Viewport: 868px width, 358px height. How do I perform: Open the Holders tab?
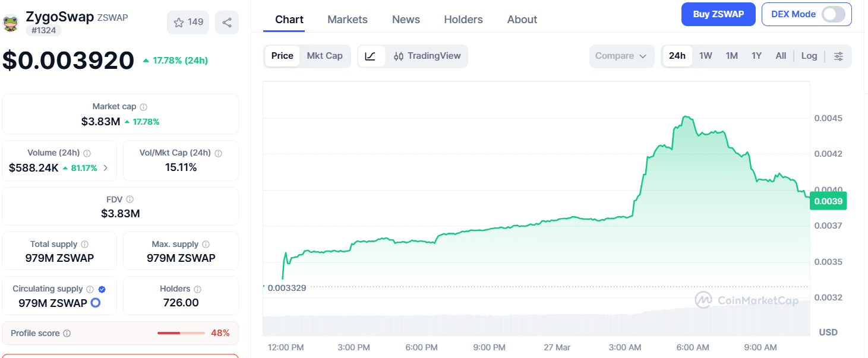tap(463, 19)
